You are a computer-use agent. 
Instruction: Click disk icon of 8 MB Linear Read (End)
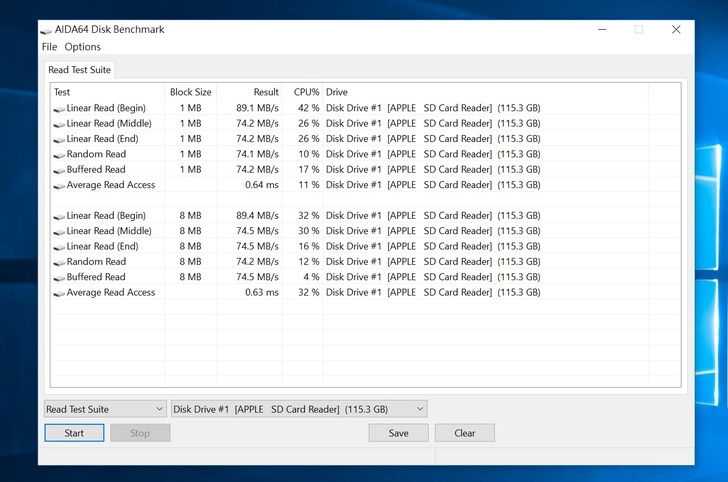click(x=59, y=247)
